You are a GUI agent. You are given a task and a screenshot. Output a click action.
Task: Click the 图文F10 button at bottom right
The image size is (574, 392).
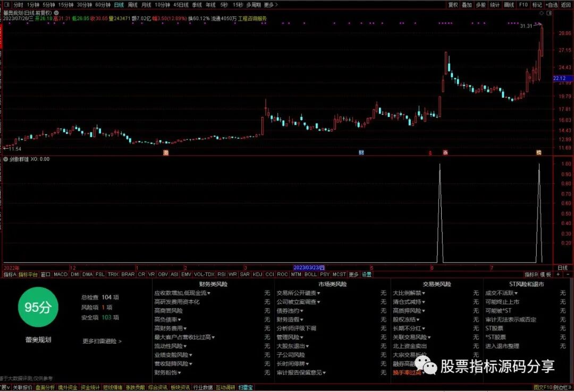(543, 388)
